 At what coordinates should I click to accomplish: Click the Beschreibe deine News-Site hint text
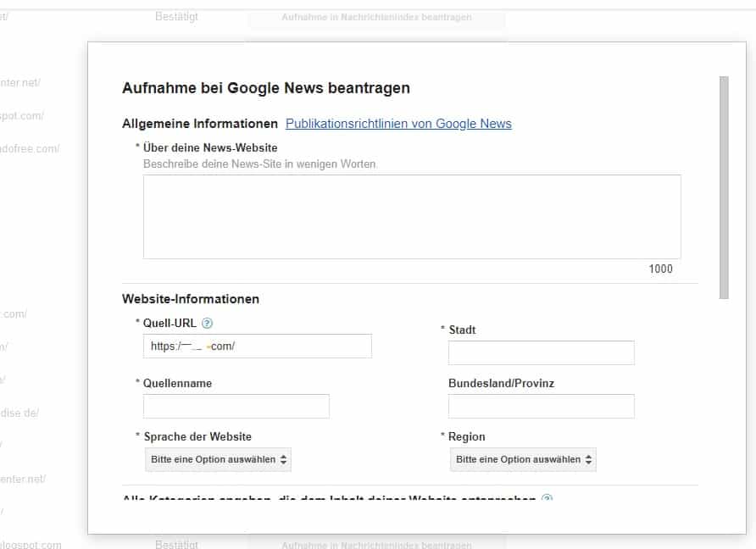pyautogui.click(x=259, y=164)
